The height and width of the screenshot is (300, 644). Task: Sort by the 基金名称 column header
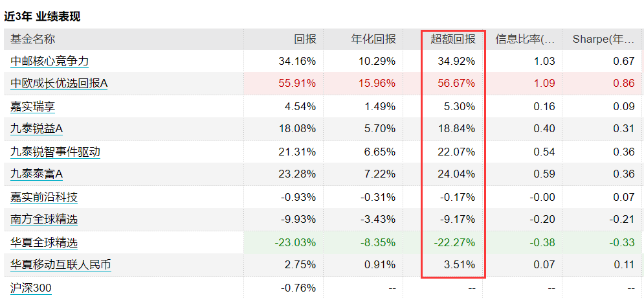tap(33, 39)
